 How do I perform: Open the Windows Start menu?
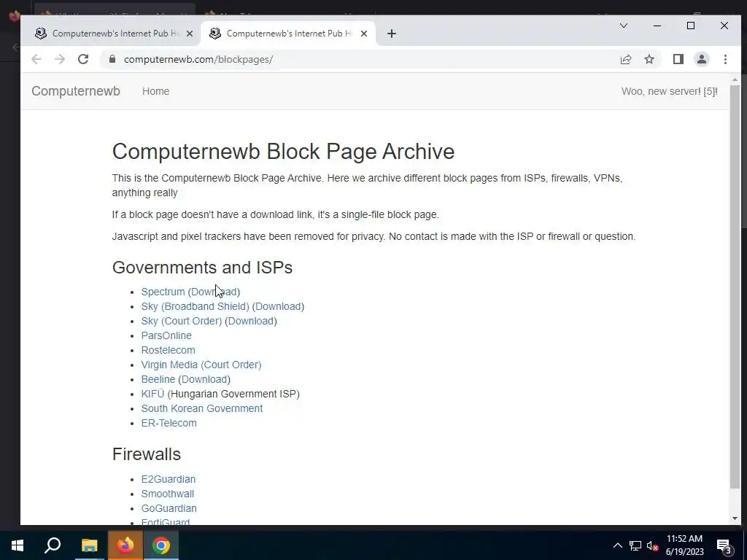[x=18, y=545]
